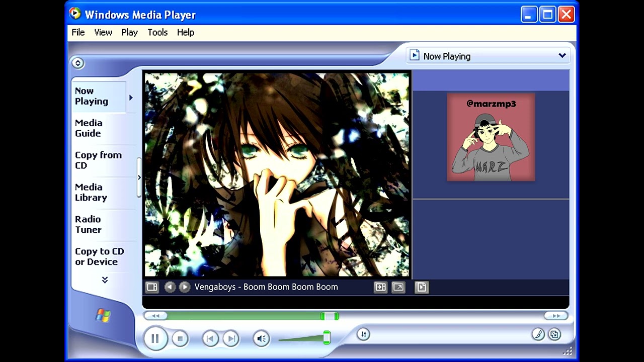Viewport: 644px width, 362px height.
Task: Stop playback with the Stop button
Action: [180, 339]
